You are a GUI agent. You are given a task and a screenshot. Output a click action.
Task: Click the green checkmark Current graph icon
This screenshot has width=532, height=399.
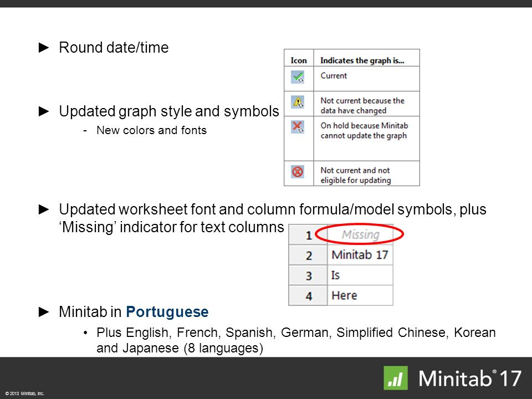tap(298, 77)
